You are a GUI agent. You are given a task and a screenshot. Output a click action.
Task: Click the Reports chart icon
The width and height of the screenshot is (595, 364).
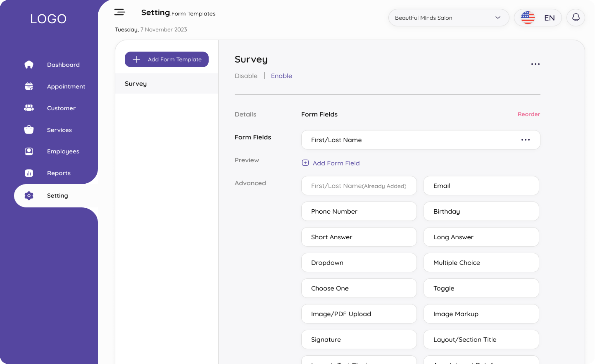click(x=29, y=173)
